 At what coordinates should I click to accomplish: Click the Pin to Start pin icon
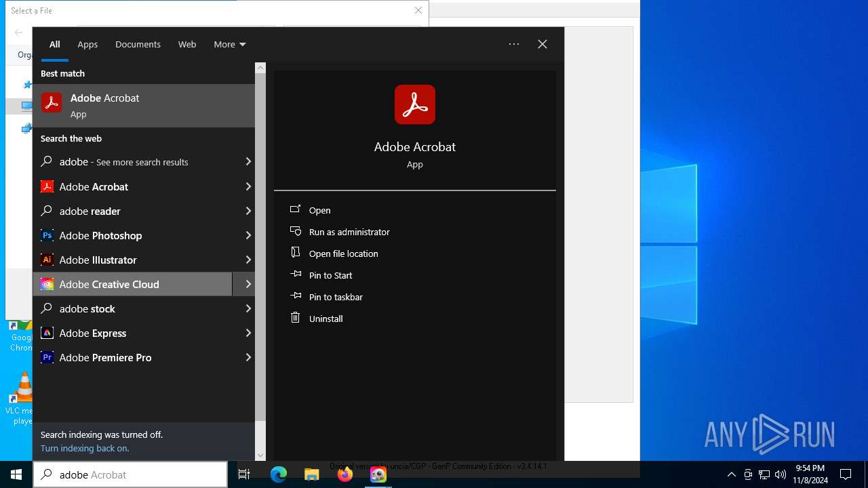(296, 274)
